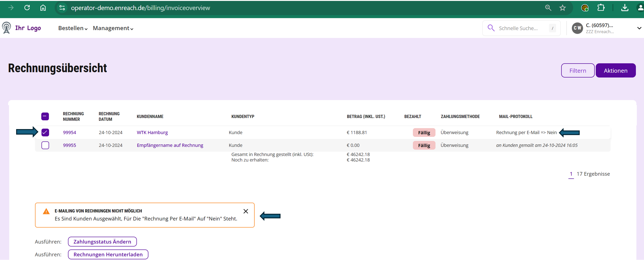Click the warning triangle in the alert box
This screenshot has height=260, width=644.
point(46,211)
